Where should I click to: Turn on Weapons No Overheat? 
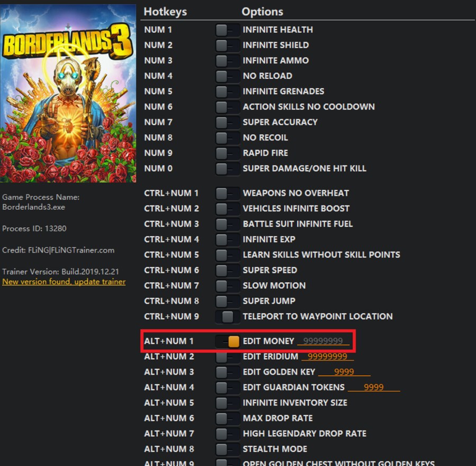click(x=227, y=193)
